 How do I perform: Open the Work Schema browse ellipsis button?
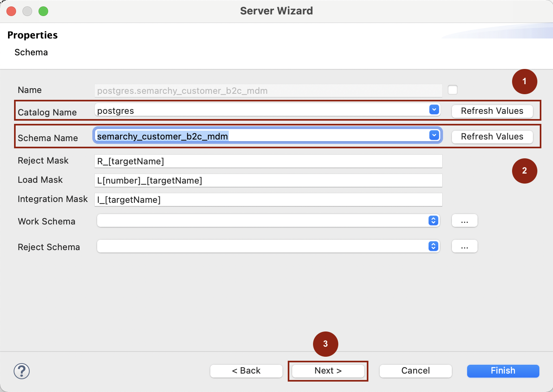[x=464, y=221]
